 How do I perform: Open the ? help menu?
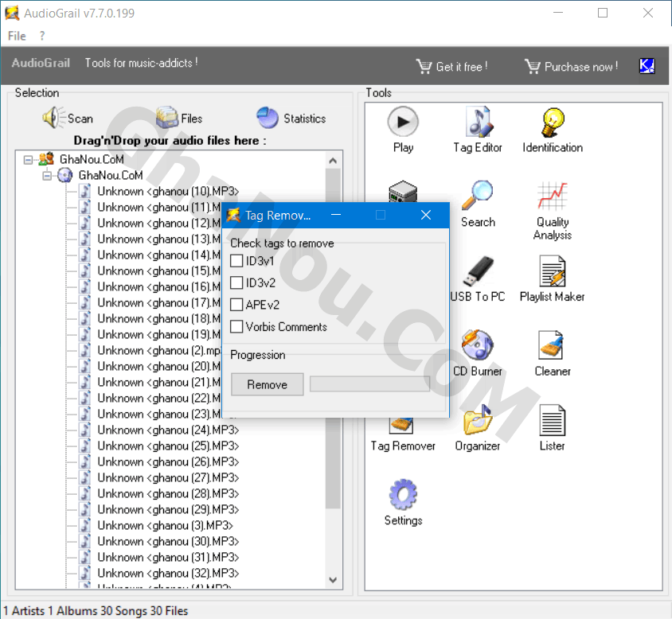[x=41, y=36]
